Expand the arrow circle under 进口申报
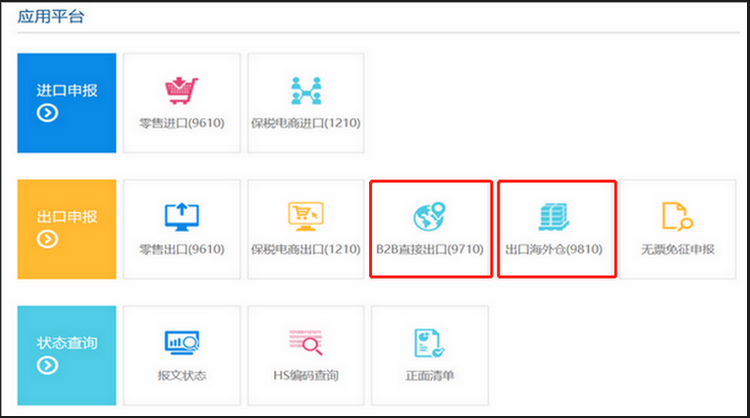The height and width of the screenshot is (418, 750). click(x=47, y=113)
